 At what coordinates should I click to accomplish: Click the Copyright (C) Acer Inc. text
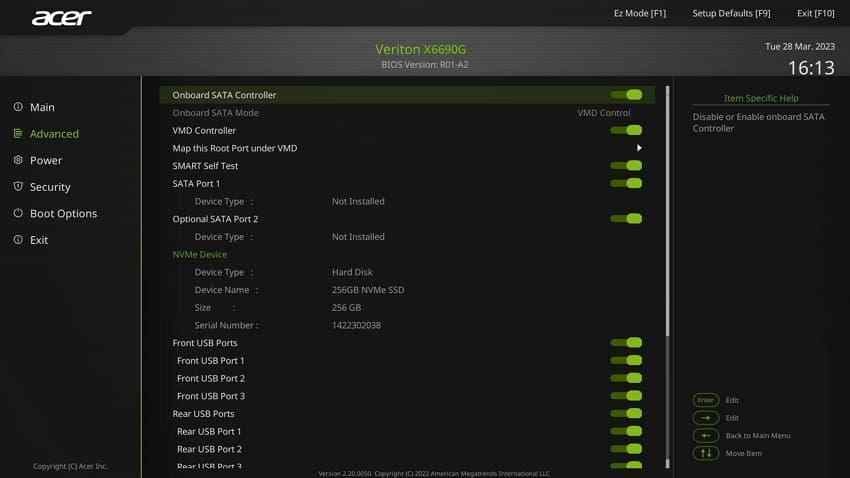tap(70, 466)
